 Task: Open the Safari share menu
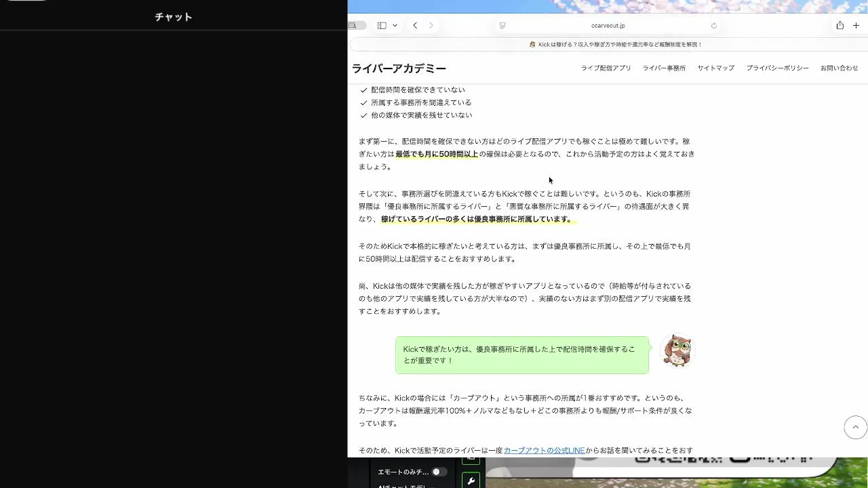(x=840, y=26)
